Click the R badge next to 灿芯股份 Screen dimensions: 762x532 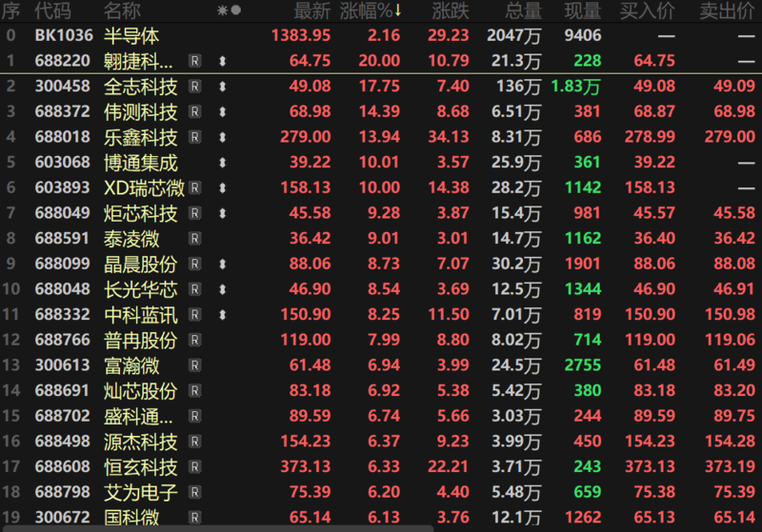click(x=194, y=390)
